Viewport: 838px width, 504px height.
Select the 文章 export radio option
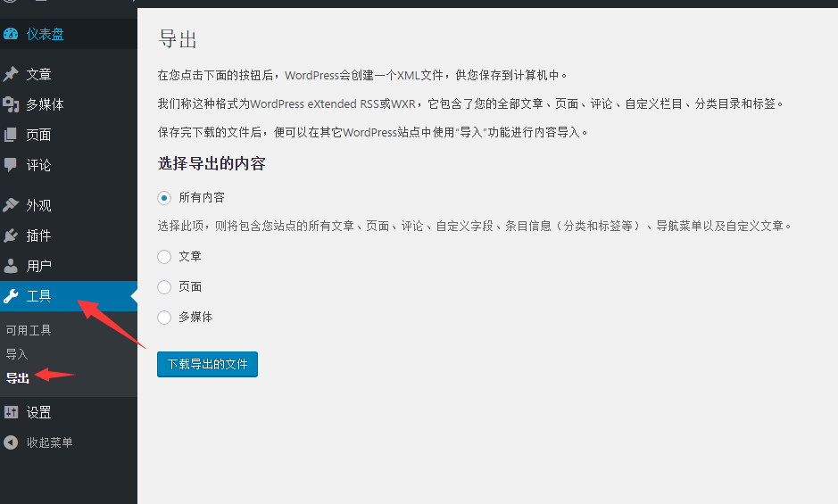click(x=164, y=257)
